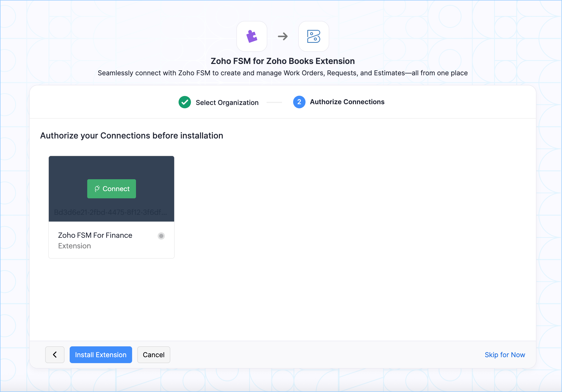Click the gray connection status dot
Image resolution: width=562 pixels, height=392 pixels.
pos(161,236)
